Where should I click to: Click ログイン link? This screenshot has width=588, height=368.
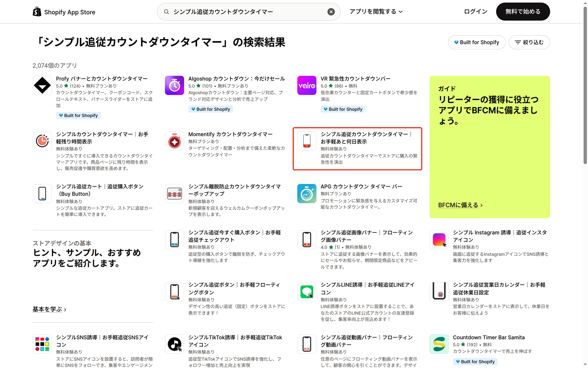[x=476, y=12]
